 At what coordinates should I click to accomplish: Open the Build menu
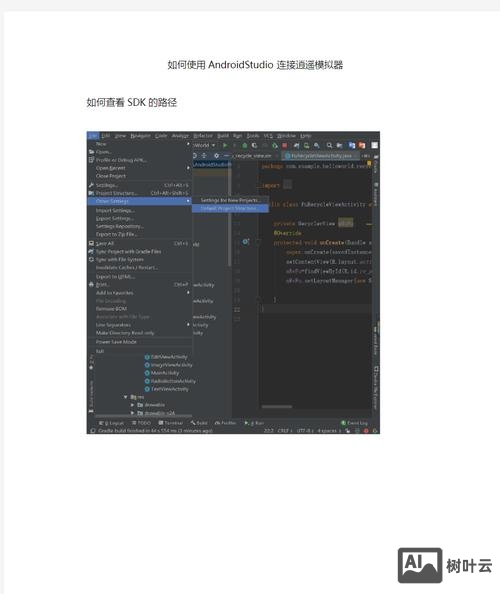click(x=223, y=136)
